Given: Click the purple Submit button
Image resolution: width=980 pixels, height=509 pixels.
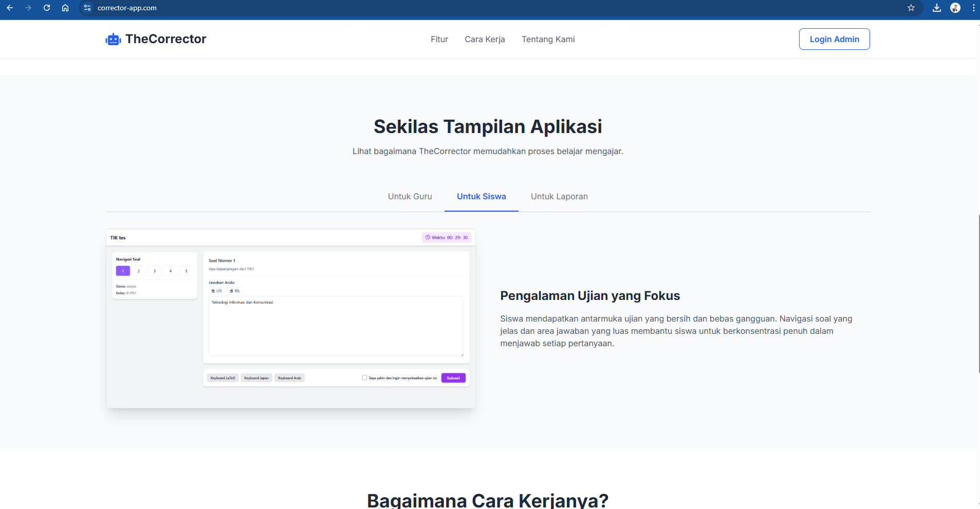Looking at the screenshot, I should click(453, 378).
